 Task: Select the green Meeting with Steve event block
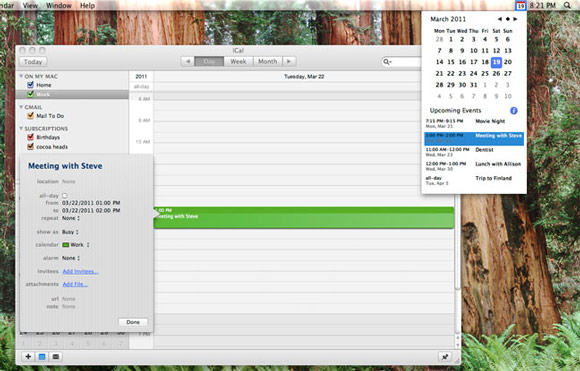pos(304,217)
